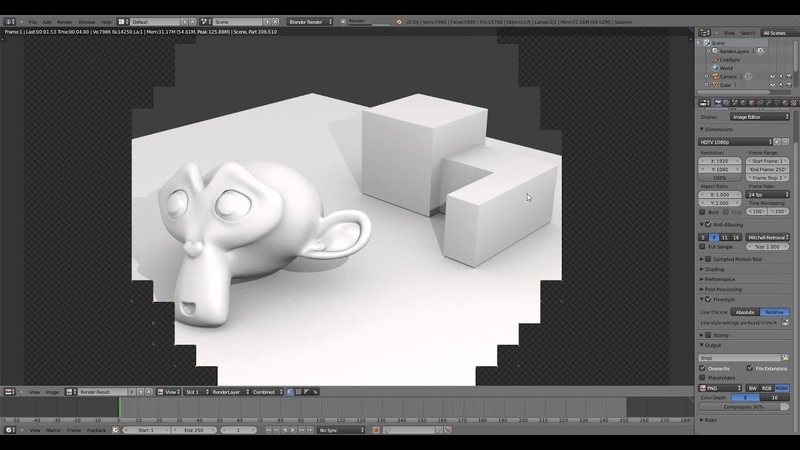Select Absolute line thickness
This screenshot has height=450, width=800.
click(745, 312)
